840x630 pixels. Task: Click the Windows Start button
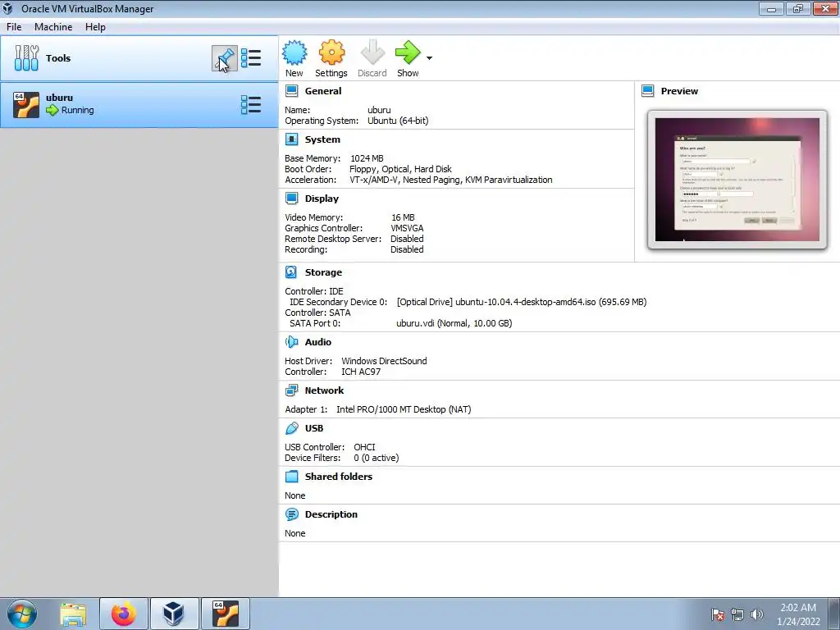(22, 614)
